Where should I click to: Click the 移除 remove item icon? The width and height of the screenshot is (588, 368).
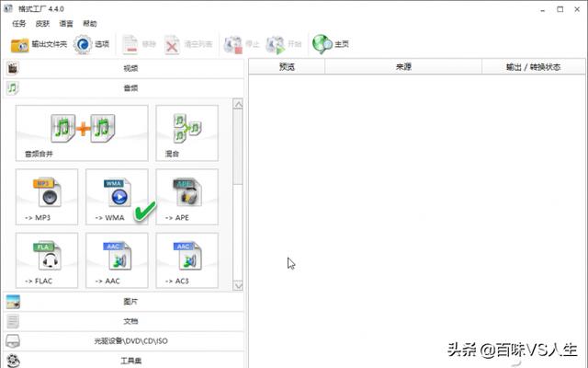tap(130, 45)
